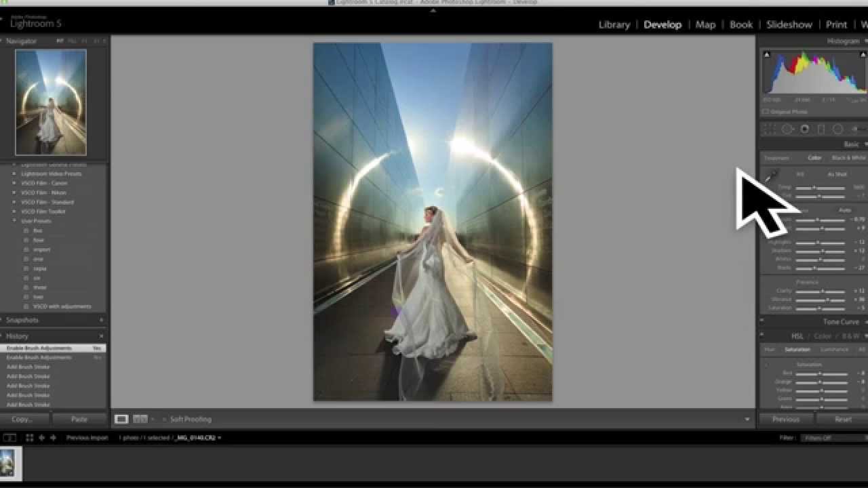Toggle Black & White treatment mode

(846, 158)
